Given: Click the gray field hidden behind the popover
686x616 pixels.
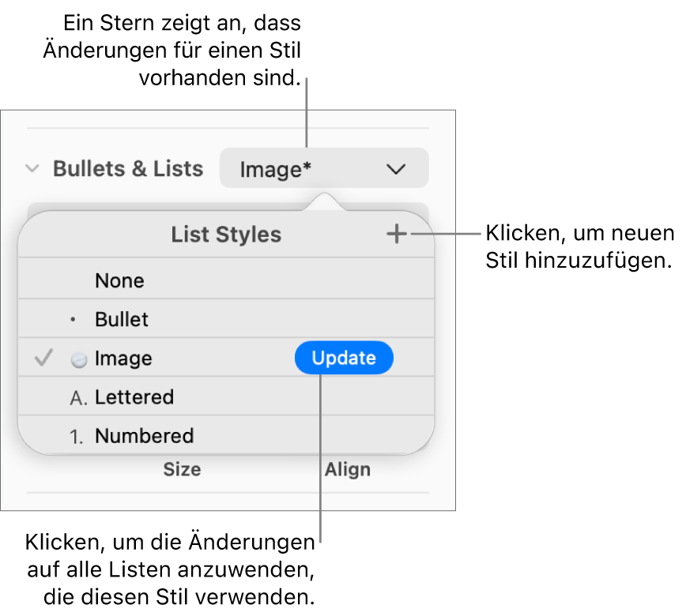Looking at the screenshot, I should tap(158, 207).
